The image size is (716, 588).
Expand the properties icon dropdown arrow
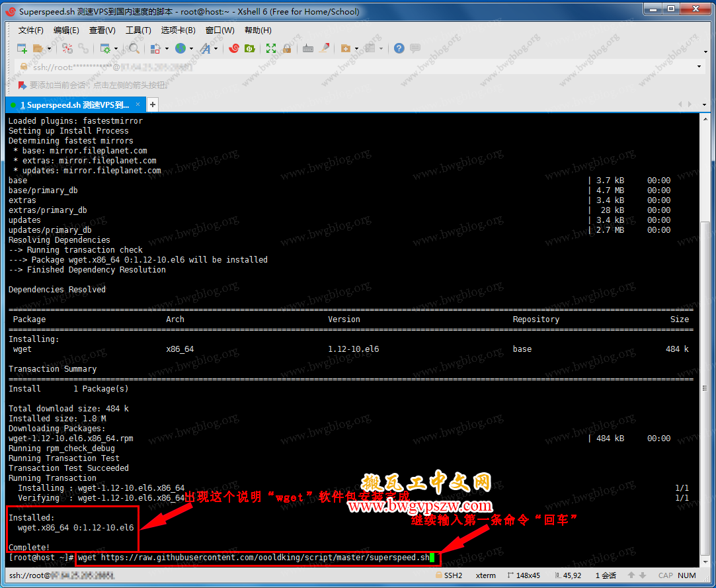click(116, 48)
